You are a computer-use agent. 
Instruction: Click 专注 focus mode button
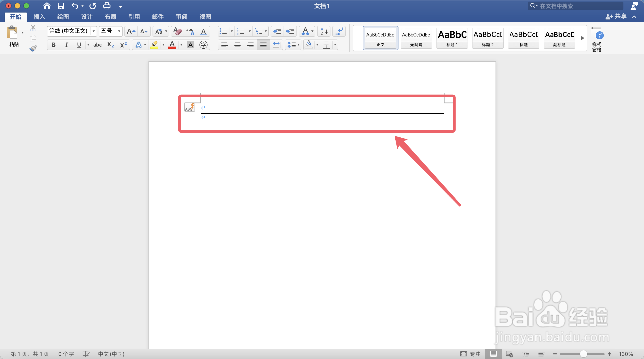tap(470, 354)
